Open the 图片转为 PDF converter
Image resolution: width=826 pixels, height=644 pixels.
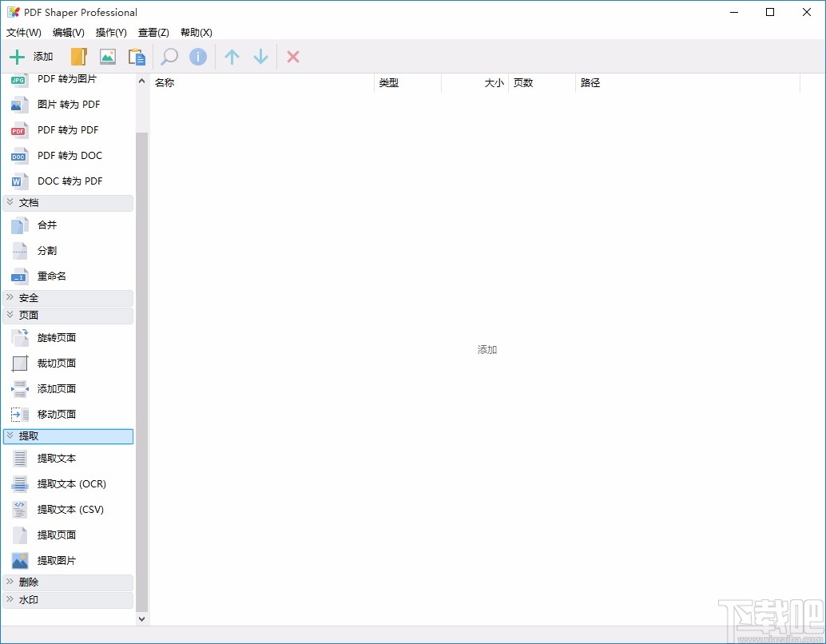[67, 104]
